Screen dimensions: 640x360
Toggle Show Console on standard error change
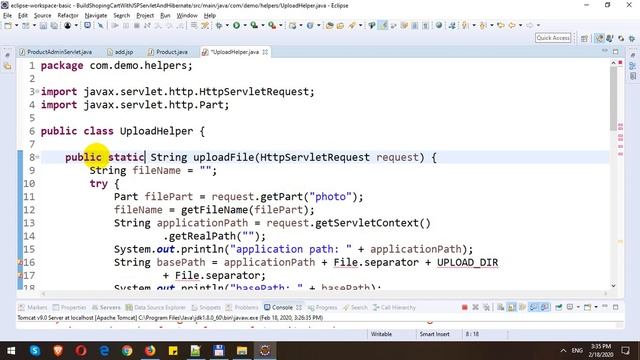(x=545, y=307)
